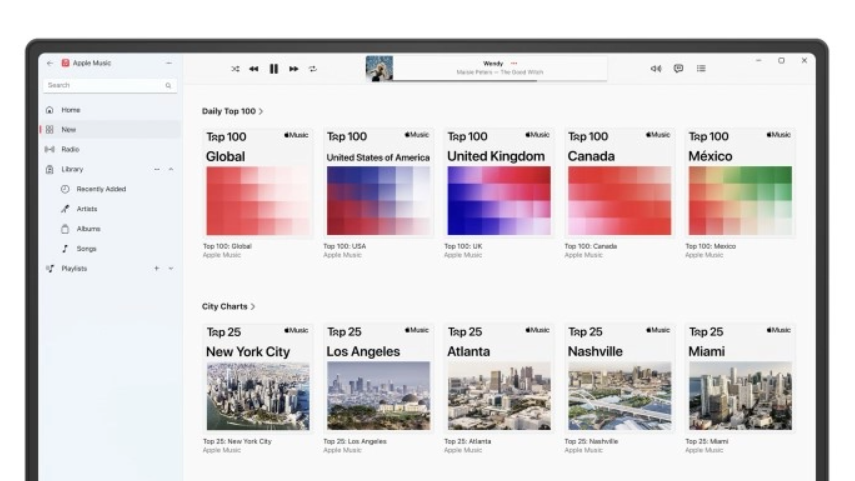Expand the Playlists section chevron

(171, 268)
